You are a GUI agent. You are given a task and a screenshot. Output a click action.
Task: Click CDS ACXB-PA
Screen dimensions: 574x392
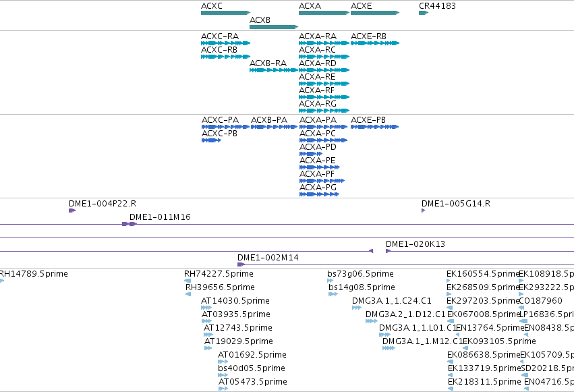tap(275, 127)
